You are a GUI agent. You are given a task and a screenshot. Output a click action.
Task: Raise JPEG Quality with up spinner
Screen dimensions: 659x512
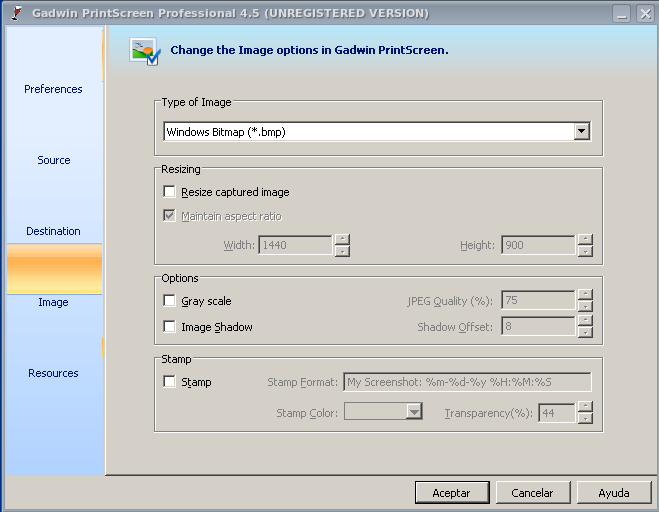point(585,295)
